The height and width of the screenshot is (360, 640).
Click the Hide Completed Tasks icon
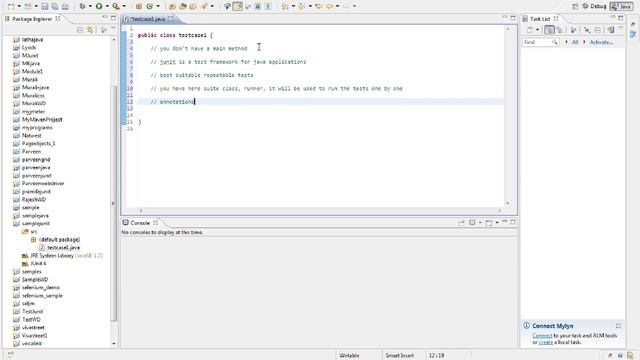pyautogui.click(x=587, y=30)
